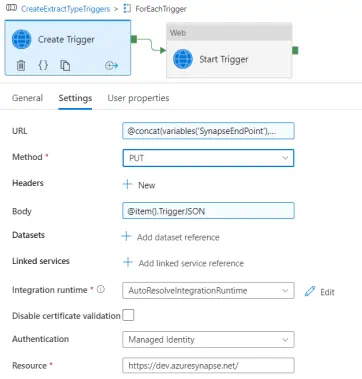Click the Datasets label

[x=28, y=235]
